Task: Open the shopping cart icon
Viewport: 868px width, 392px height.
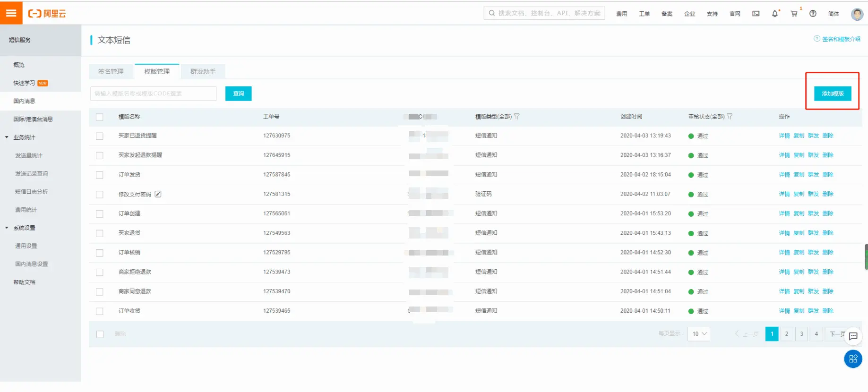Action: pos(794,14)
